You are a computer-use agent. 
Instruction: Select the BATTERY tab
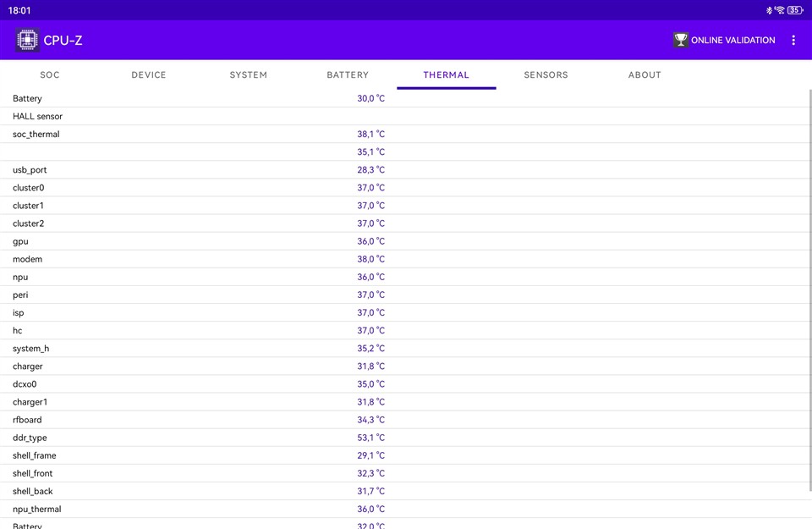pos(348,74)
